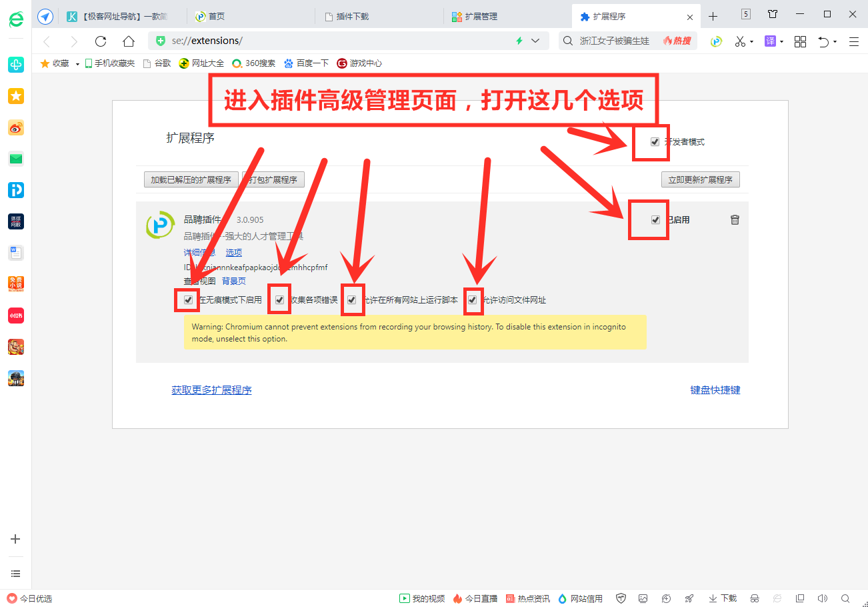Viewport: 868px width, 607px height.
Task: Open the application grid layout icon
Action: [800, 41]
